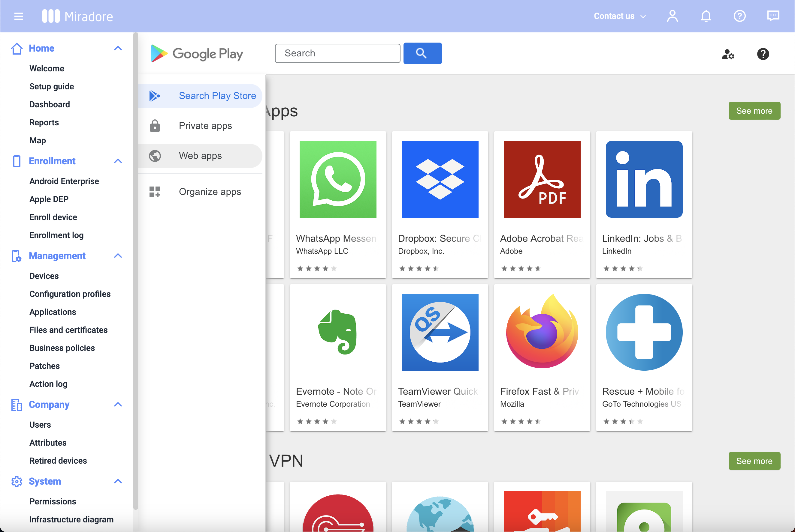Open the Miradore hamburger menu

[x=18, y=16]
